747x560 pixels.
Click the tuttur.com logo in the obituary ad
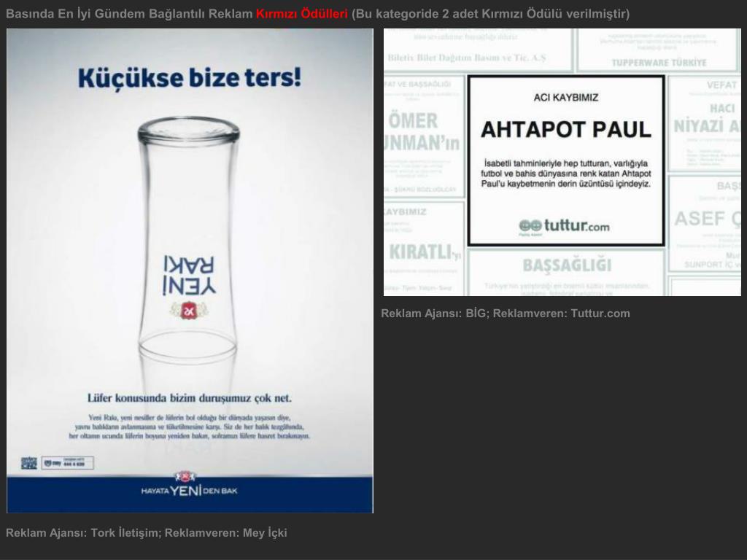point(564,226)
